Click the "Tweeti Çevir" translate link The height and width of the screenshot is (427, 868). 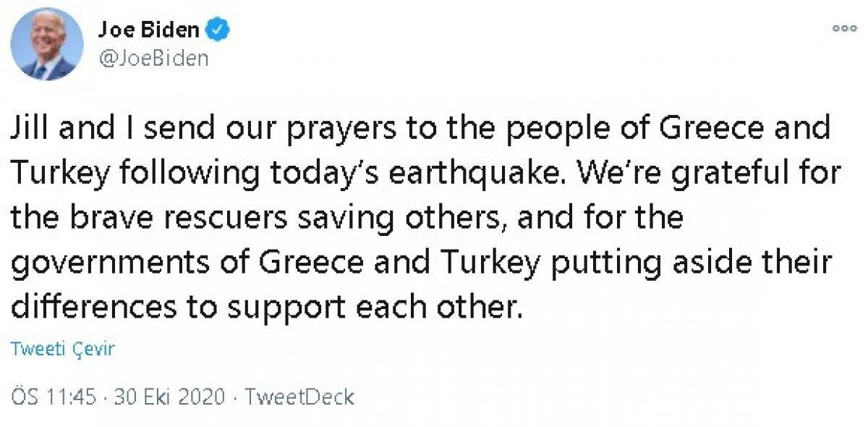click(64, 349)
